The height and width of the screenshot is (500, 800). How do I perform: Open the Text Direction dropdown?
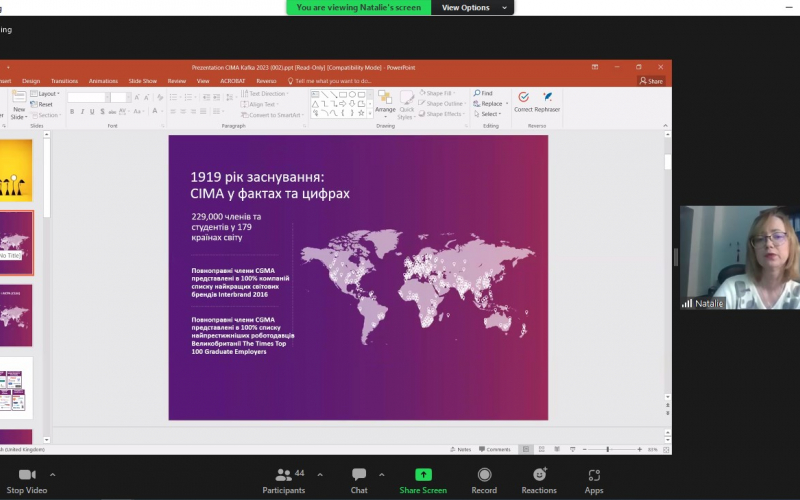265,94
